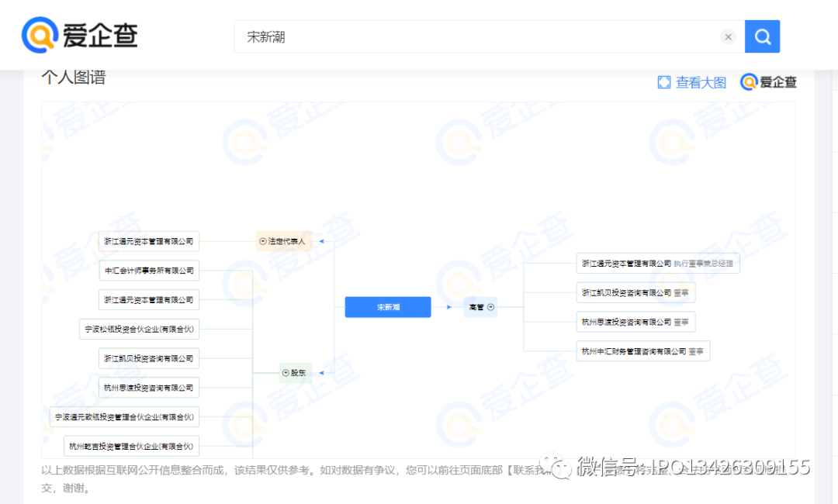
Task: Open the 中汇会计师事务所有限公司 node
Action: pyautogui.click(x=149, y=271)
